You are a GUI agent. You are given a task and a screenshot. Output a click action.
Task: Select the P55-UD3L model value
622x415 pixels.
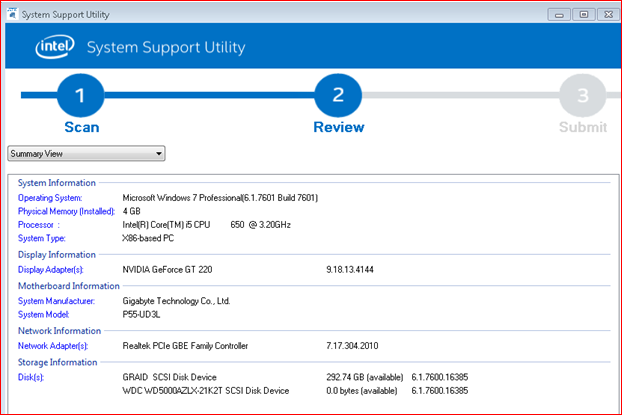[141, 315]
